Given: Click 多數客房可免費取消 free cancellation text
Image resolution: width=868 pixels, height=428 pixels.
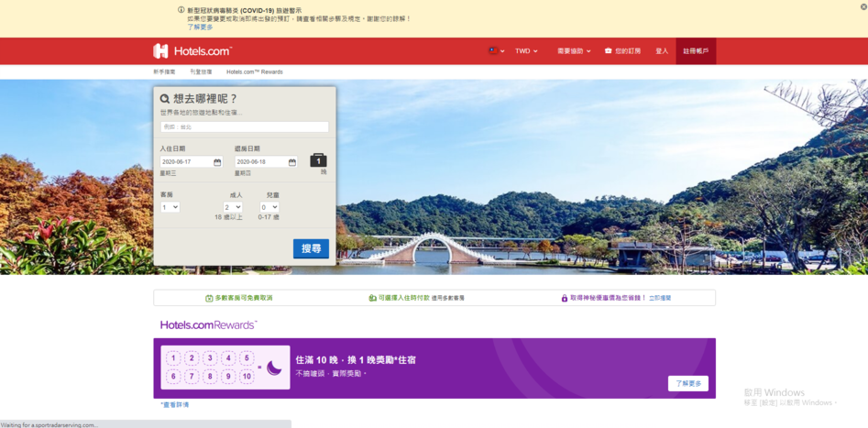Looking at the screenshot, I should [x=244, y=298].
